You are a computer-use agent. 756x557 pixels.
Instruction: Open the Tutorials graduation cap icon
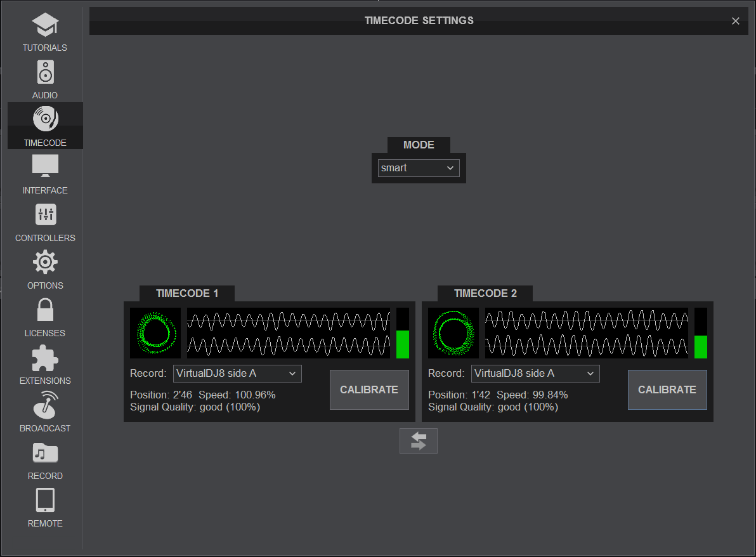click(45, 25)
